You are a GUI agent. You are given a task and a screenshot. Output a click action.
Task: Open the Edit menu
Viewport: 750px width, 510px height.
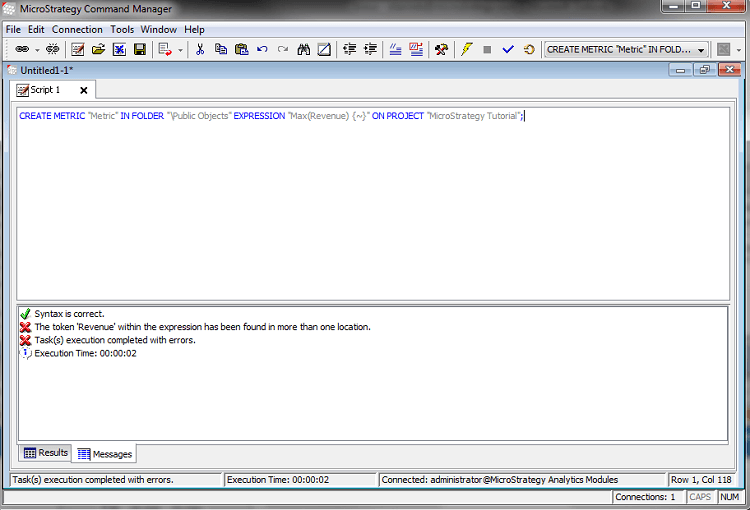[x=36, y=30]
